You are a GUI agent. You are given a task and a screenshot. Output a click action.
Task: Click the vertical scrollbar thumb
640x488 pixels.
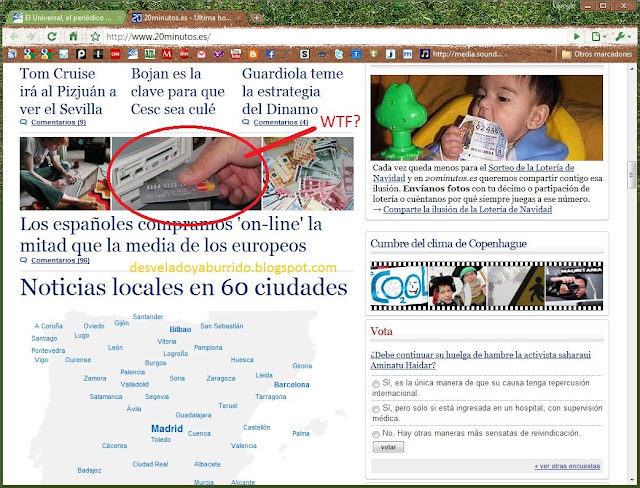[632, 174]
